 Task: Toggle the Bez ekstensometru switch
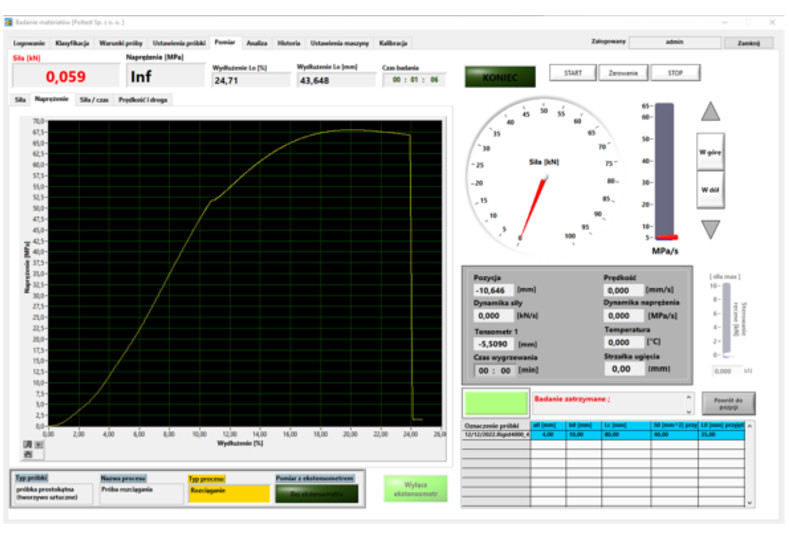[x=317, y=494]
